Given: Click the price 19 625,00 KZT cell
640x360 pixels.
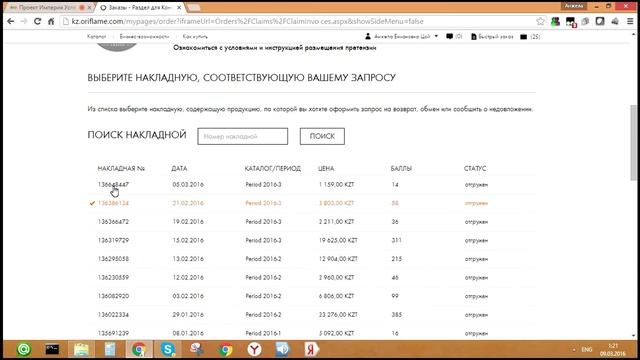Looking at the screenshot, I should click(338, 240).
